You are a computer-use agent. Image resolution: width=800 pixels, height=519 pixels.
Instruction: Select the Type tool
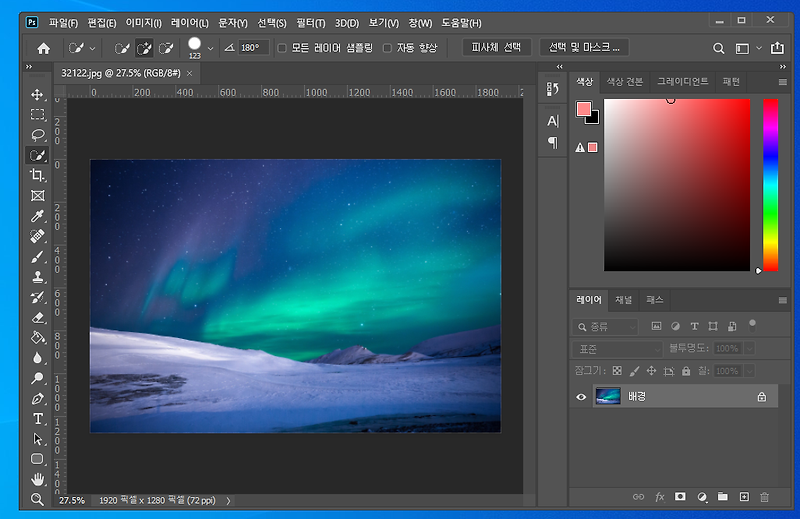(37, 419)
